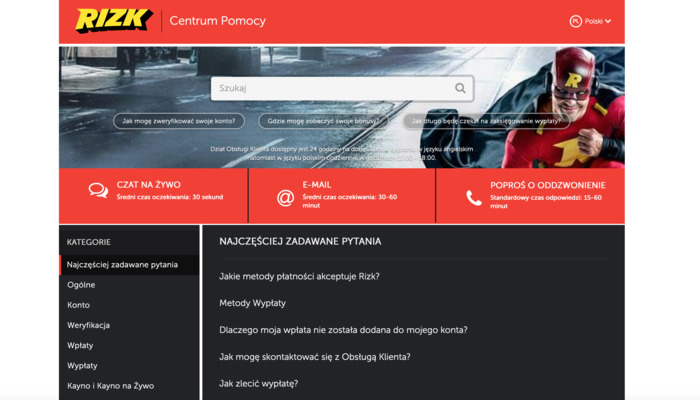Click 'Standardowy czas odpowiedzi: 15-60 minut' text
The height and width of the screenshot is (400, 700).
(x=546, y=201)
